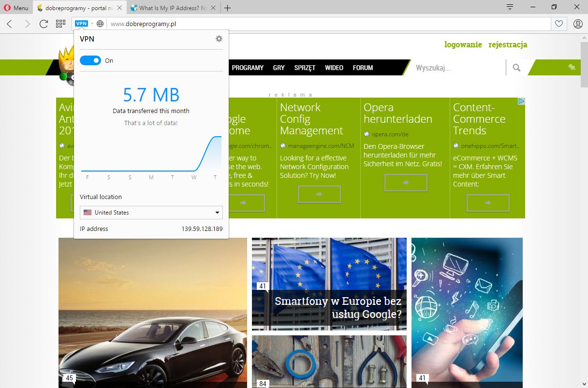Click the rejestracja link
The height and width of the screenshot is (388, 588).
point(508,44)
